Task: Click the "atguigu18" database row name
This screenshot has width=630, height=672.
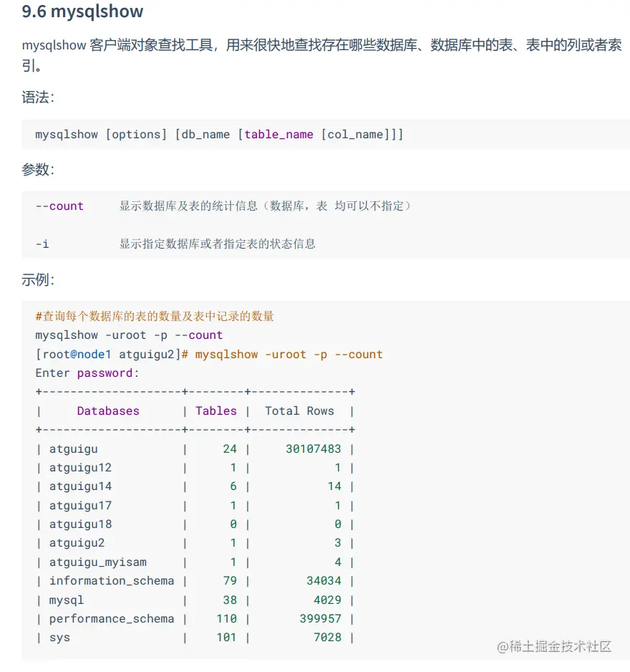Action: 80,524
